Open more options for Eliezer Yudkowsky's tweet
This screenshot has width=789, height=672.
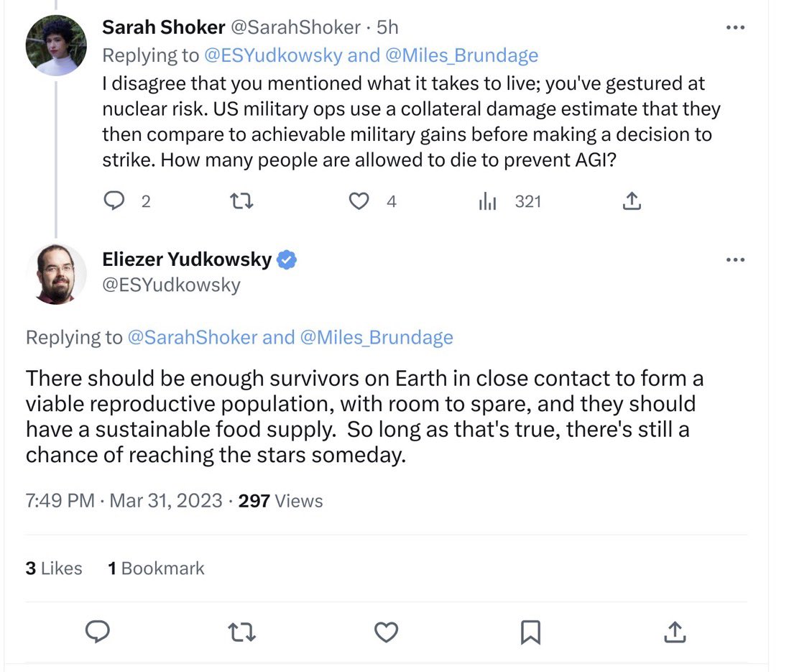pos(735,259)
